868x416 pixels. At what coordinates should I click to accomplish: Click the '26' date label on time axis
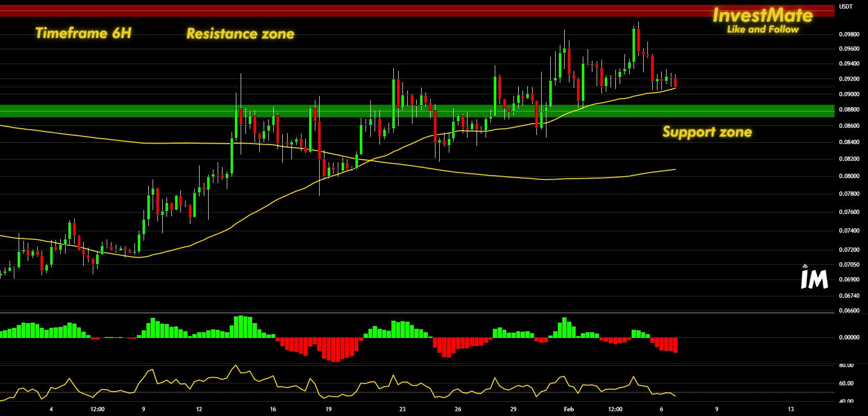458,409
